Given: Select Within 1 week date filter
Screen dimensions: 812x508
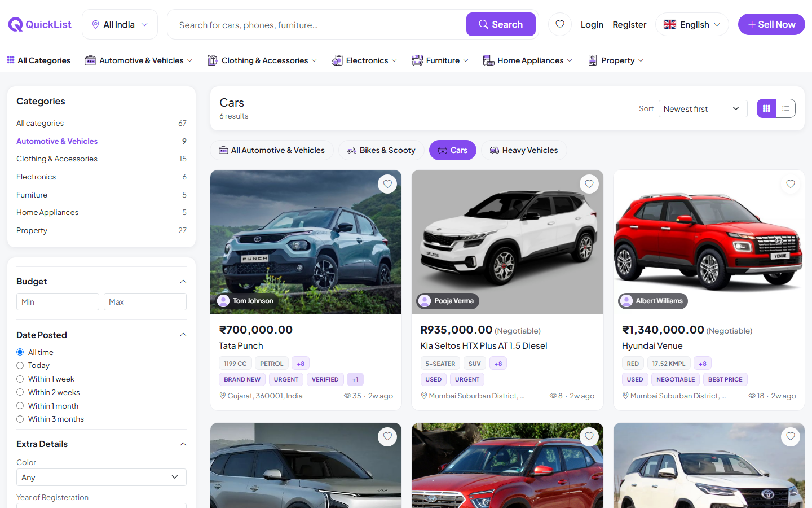Looking at the screenshot, I should click(20, 379).
